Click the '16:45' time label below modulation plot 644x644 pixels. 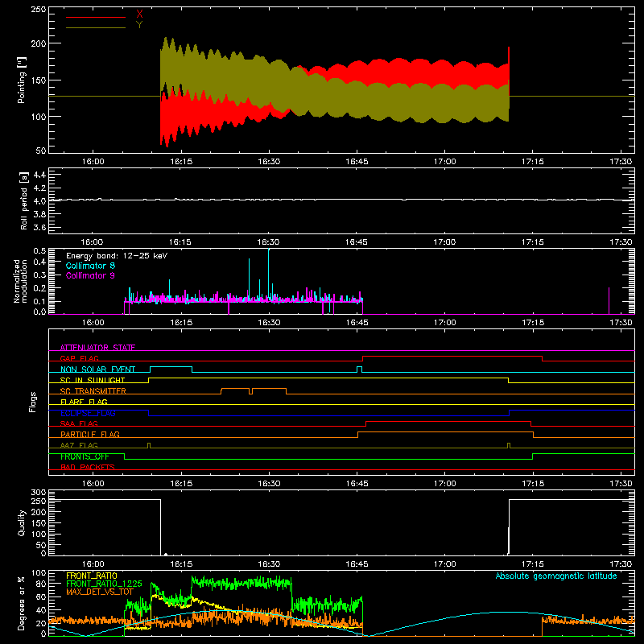[357, 323]
